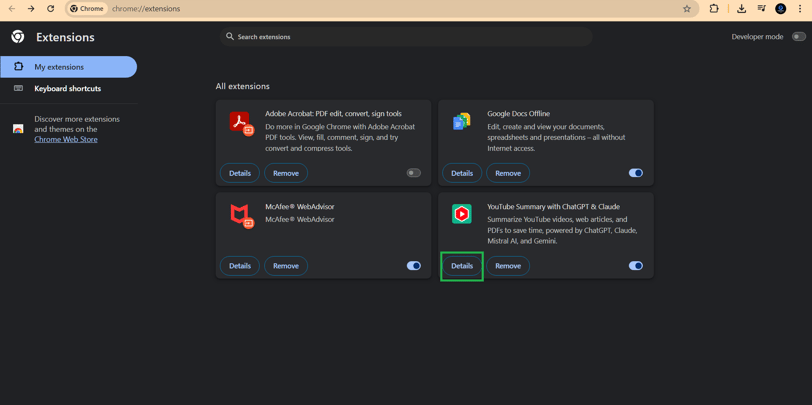Remove the McAfee WebAdvisor extension

[x=286, y=266]
